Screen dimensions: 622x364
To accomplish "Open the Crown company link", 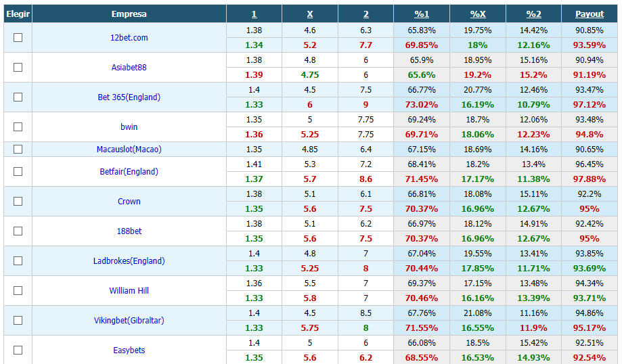I will pos(129,202).
